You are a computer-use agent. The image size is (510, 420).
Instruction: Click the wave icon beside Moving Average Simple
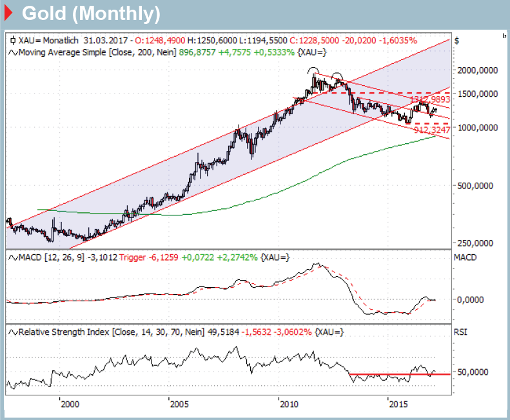point(13,52)
